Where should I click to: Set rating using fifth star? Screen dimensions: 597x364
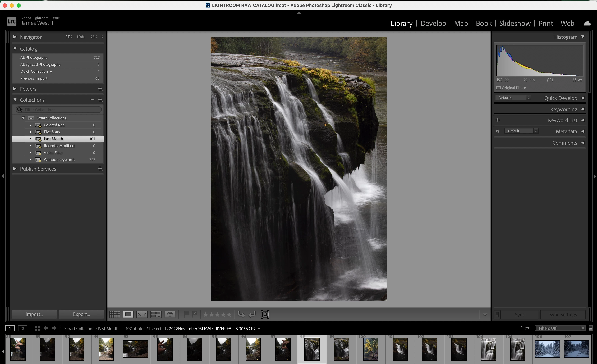229,314
